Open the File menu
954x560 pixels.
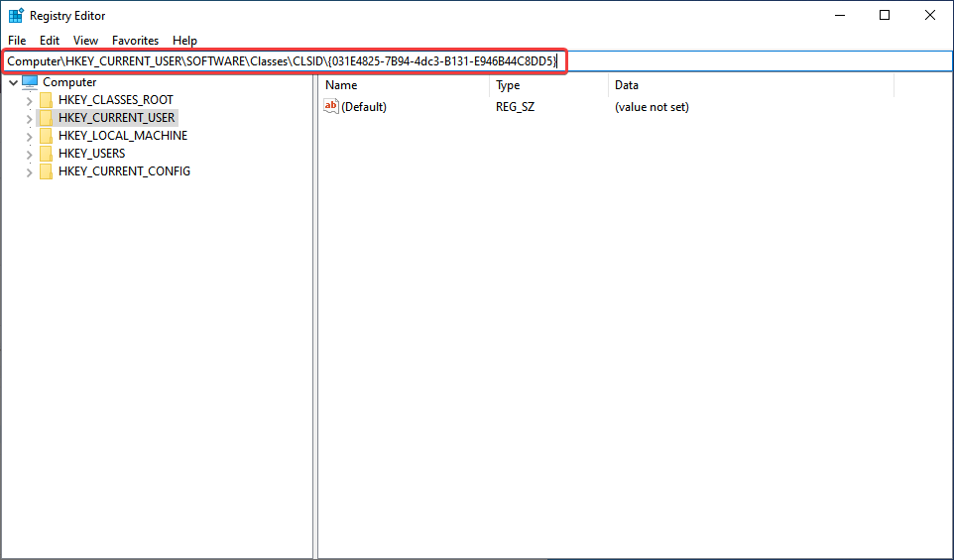pyautogui.click(x=17, y=40)
